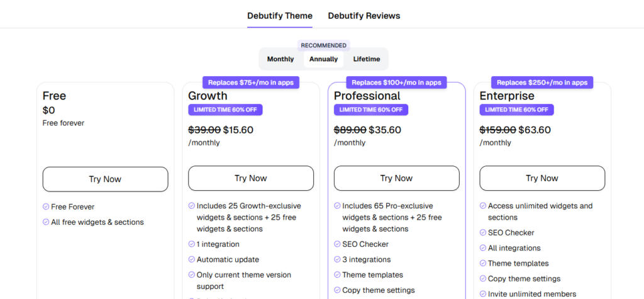Click checkmark icon beside Automatic update
The width and height of the screenshot is (644, 299).
pos(192,259)
